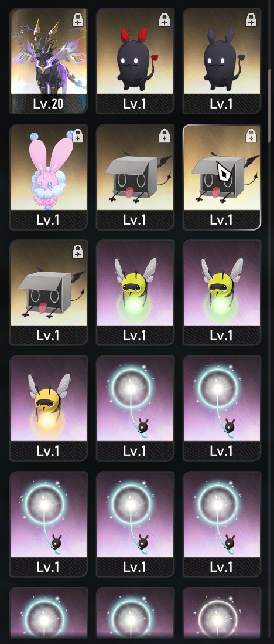Select the first green-glow bee card

(x=135, y=293)
